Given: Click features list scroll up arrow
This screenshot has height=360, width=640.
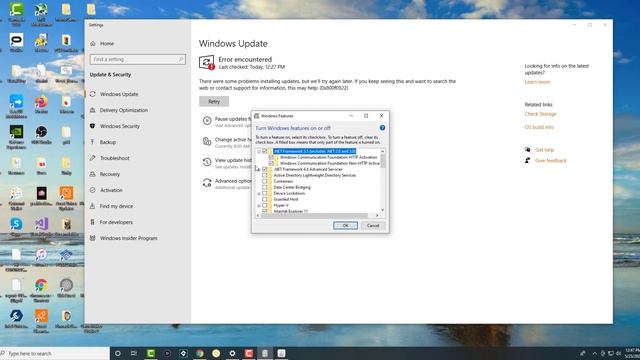Looking at the screenshot, I should (x=382, y=151).
